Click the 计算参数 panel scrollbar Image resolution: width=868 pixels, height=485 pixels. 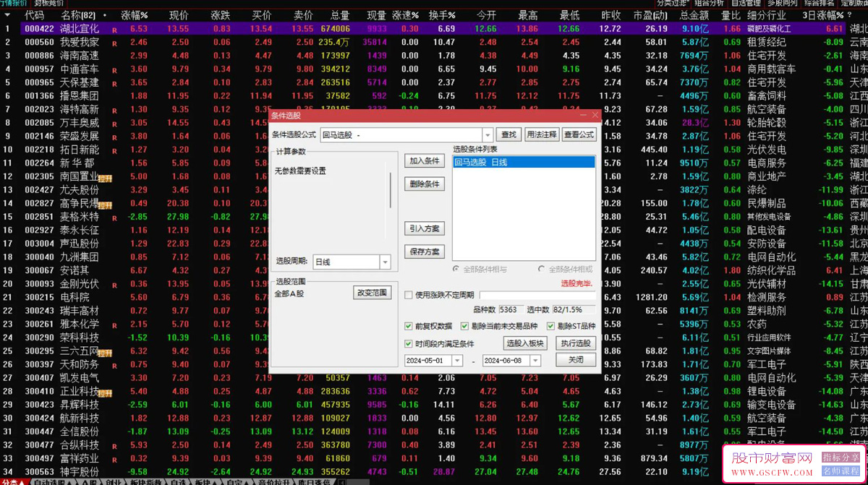[391, 191]
